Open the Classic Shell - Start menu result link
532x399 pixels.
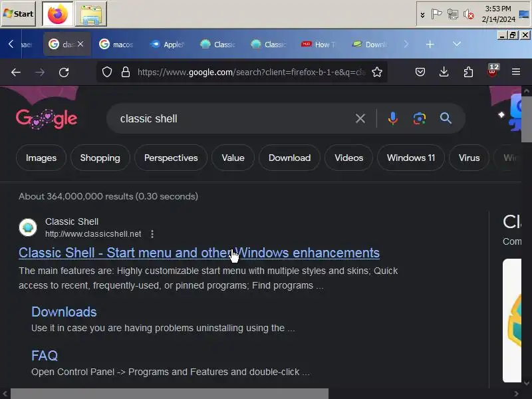(x=199, y=253)
